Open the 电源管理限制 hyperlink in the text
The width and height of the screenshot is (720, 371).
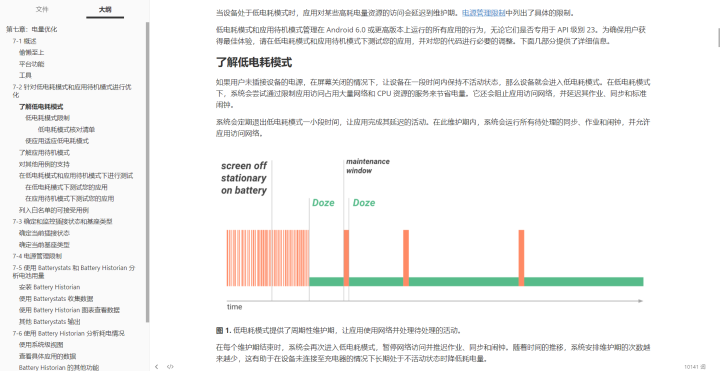click(483, 13)
